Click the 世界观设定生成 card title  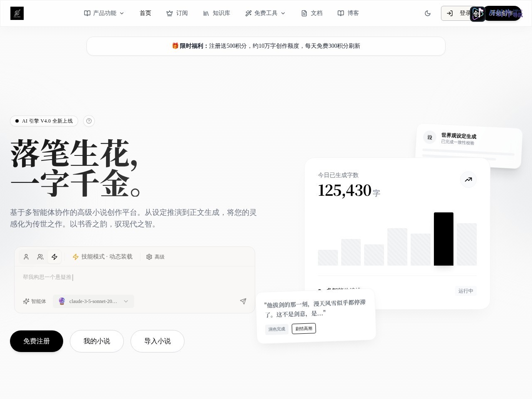[459, 136]
